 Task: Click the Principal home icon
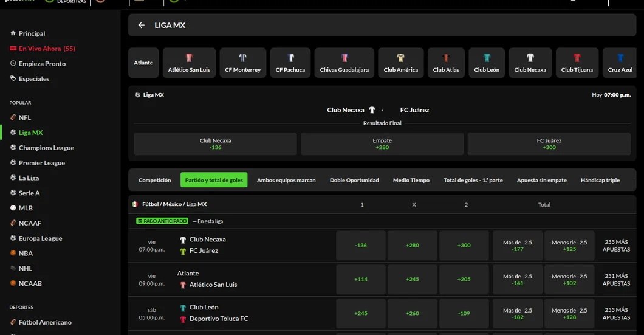(13, 33)
